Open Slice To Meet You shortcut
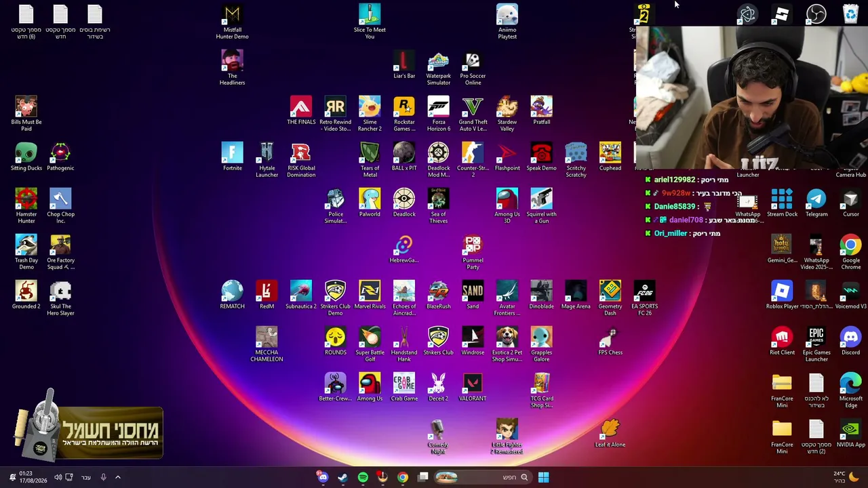This screenshot has height=488, width=868. [370, 22]
